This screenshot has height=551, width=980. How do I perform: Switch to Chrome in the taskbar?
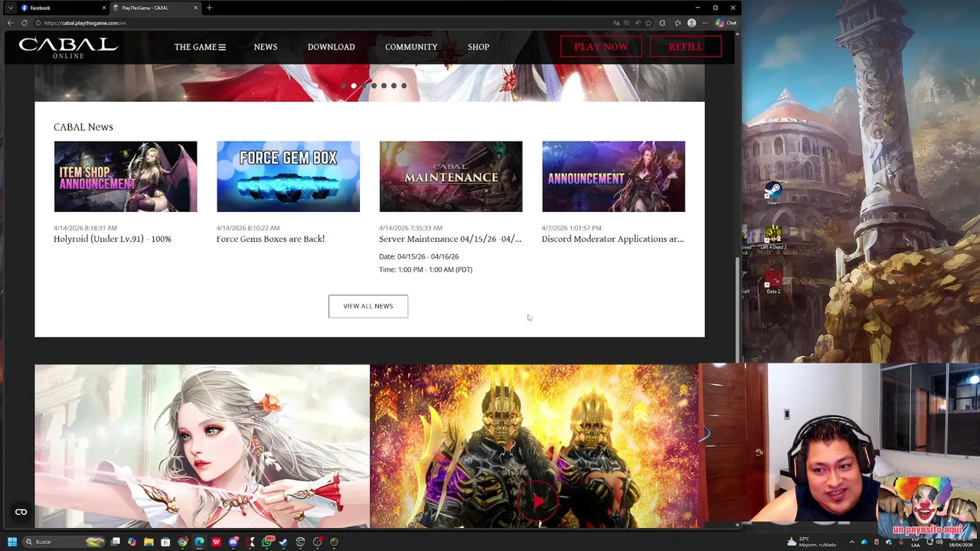(x=182, y=542)
